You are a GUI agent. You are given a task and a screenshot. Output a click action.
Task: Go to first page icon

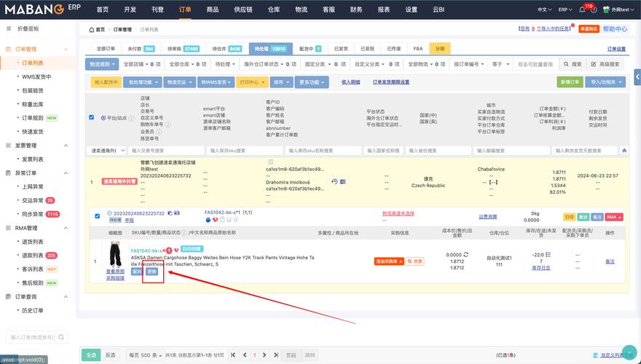click(x=233, y=355)
